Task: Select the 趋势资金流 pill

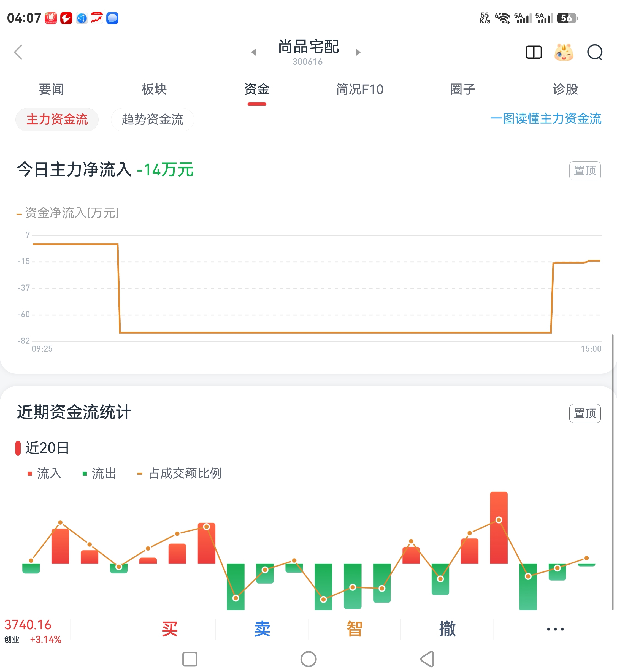Action: 153,120
